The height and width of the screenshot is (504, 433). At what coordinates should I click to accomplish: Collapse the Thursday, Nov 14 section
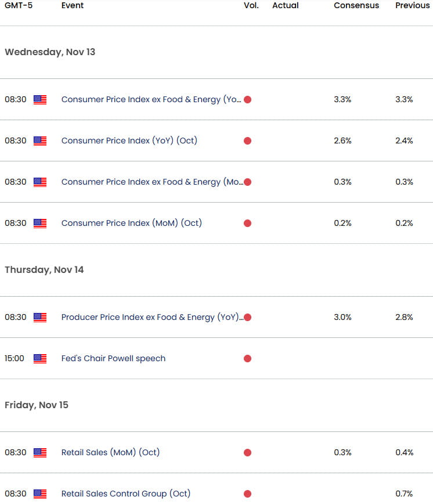tap(44, 269)
